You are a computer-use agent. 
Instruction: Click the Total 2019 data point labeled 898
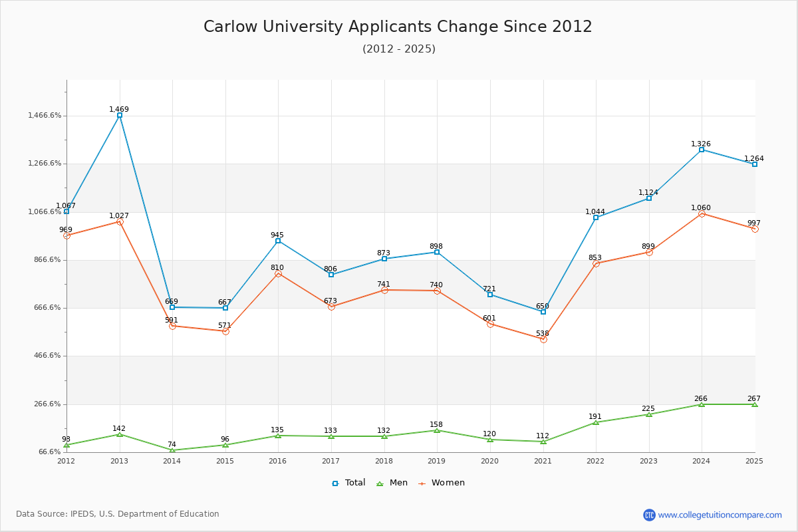[437, 252]
